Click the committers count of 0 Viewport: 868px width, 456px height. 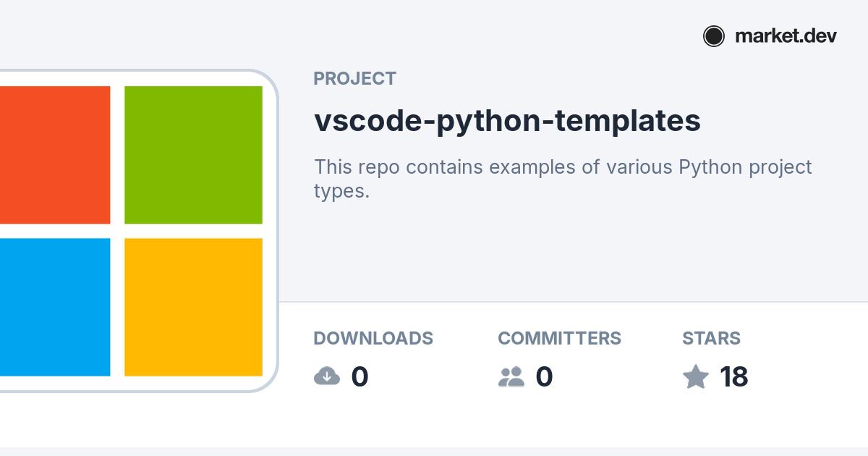544,377
